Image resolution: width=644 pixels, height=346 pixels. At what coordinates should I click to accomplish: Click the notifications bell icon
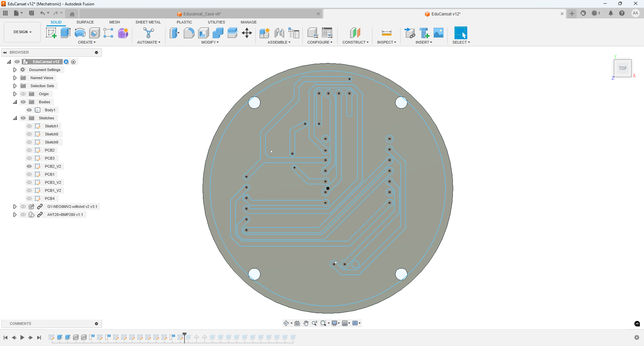coord(611,13)
